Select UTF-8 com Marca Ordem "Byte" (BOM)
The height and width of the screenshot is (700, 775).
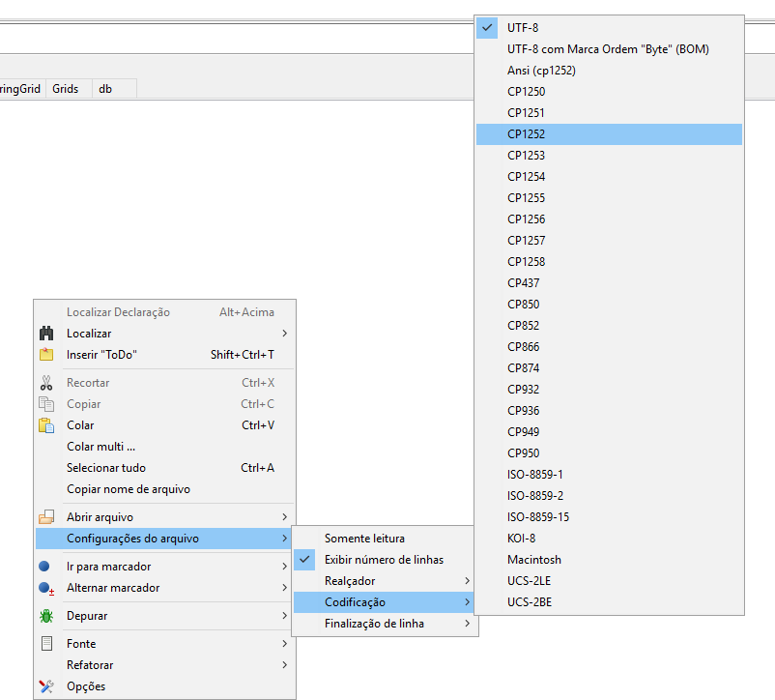coord(609,49)
